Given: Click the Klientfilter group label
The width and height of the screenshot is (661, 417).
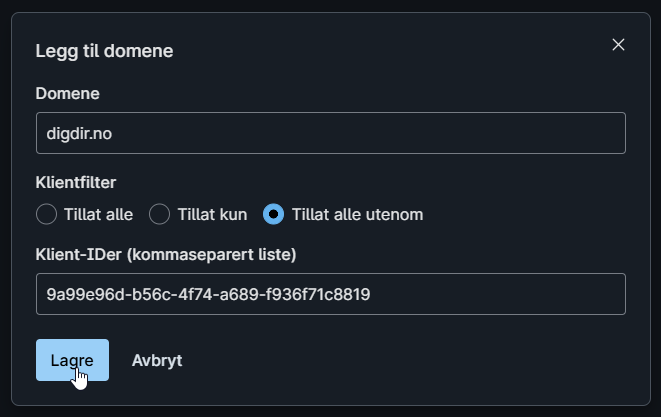Looking at the screenshot, I should (x=76, y=183).
